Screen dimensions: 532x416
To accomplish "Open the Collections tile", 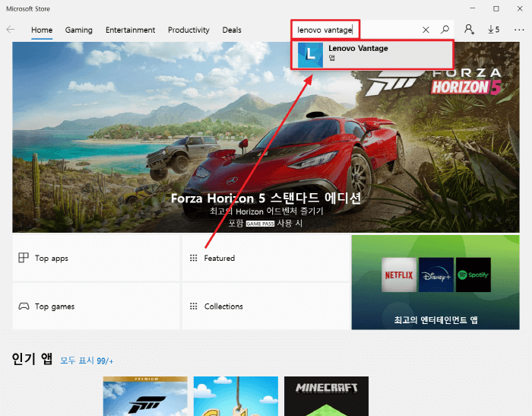I will [266, 306].
